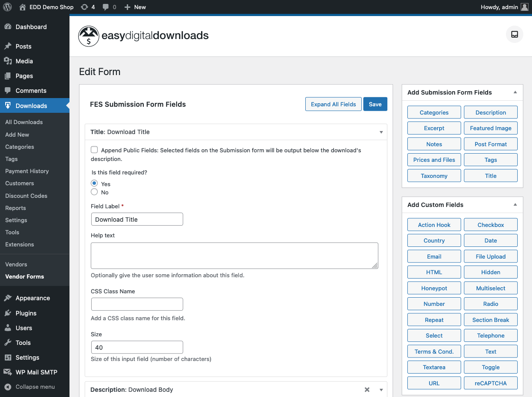
Task: Add Repeat custom field
Action: pyautogui.click(x=434, y=320)
